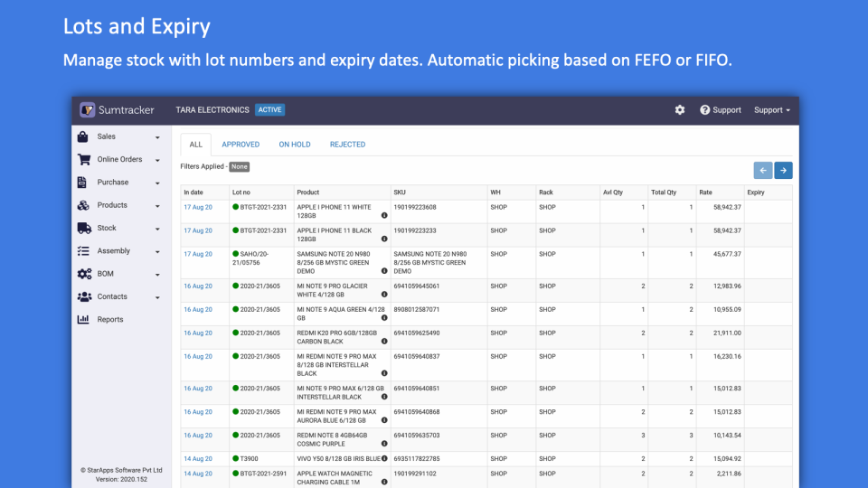
Task: Click SKU 8908012587071
Action: coord(416,310)
